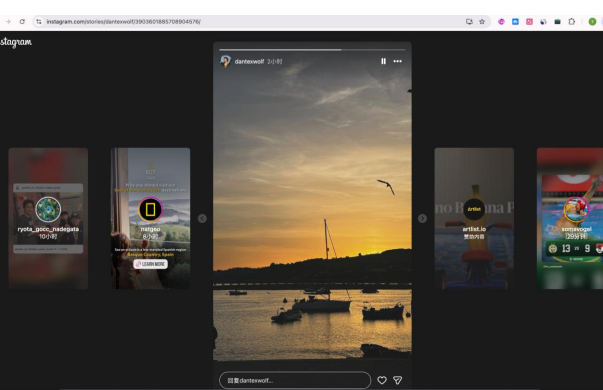Click the install app icon in address bar
Screen dimensions: 603x390
coord(469,22)
